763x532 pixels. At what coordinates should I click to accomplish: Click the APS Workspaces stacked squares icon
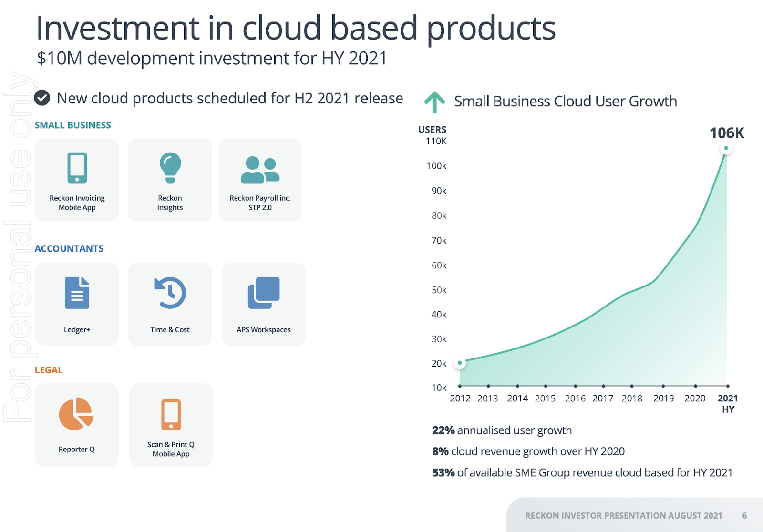click(x=264, y=293)
